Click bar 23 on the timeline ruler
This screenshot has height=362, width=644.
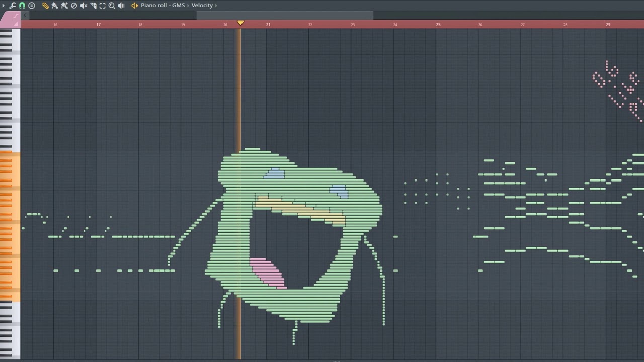(353, 25)
